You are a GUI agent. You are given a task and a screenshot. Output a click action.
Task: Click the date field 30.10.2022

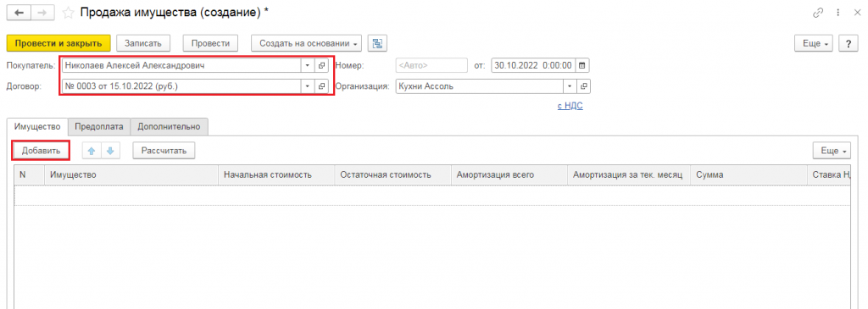click(534, 65)
